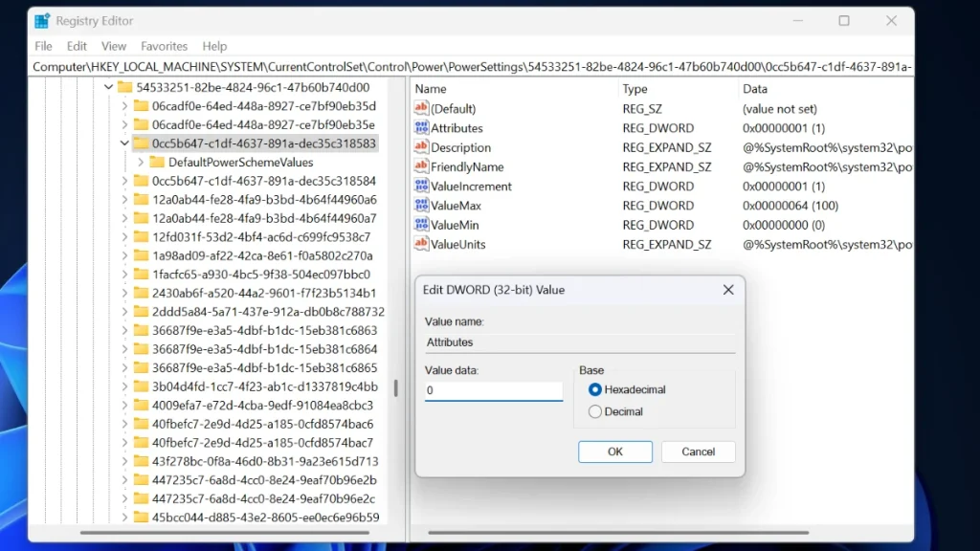Confirm the DWORD edit with OK
Screen dimensions: 980x551
tap(615, 452)
